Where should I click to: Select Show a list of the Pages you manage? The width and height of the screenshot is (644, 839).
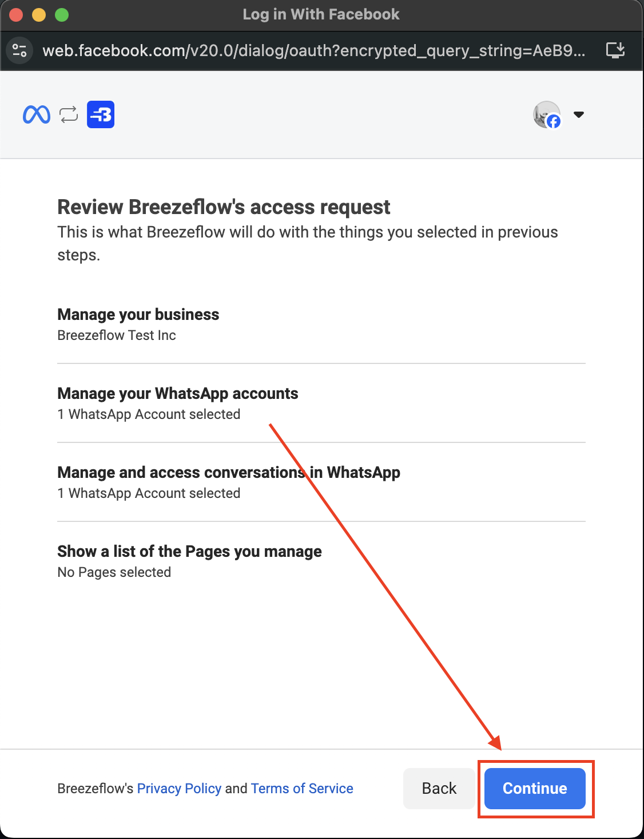[x=189, y=551]
